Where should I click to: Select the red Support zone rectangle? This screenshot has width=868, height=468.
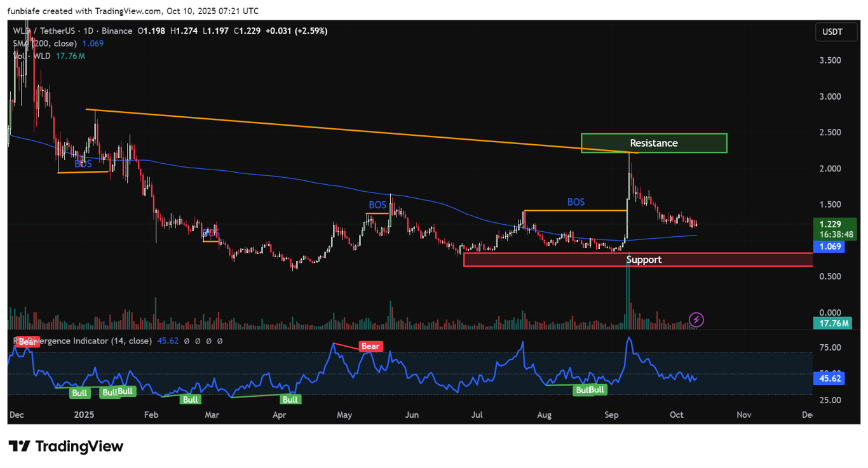[x=644, y=259]
